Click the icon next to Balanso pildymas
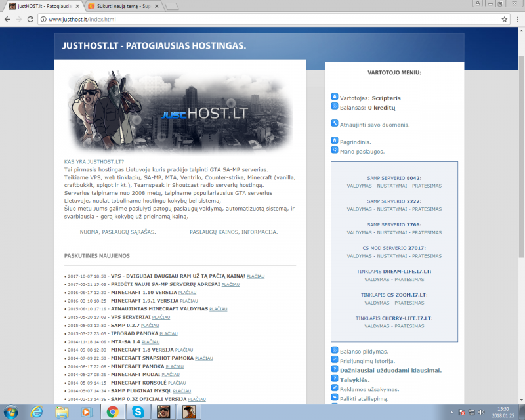525x420 pixels. [335, 350]
